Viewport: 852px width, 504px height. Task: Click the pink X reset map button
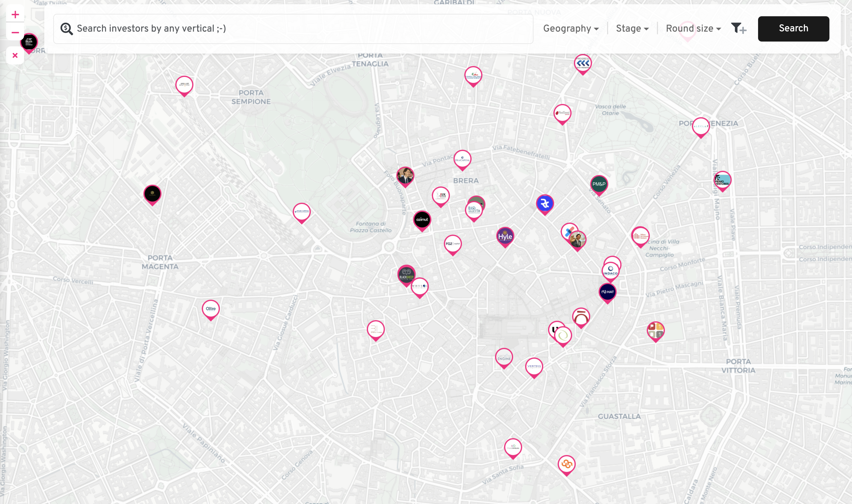[x=15, y=55]
